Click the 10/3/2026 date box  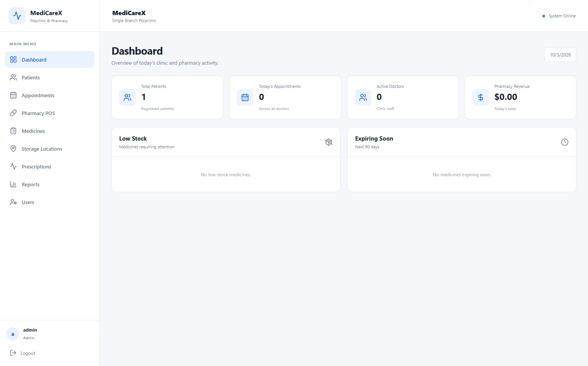click(x=560, y=55)
